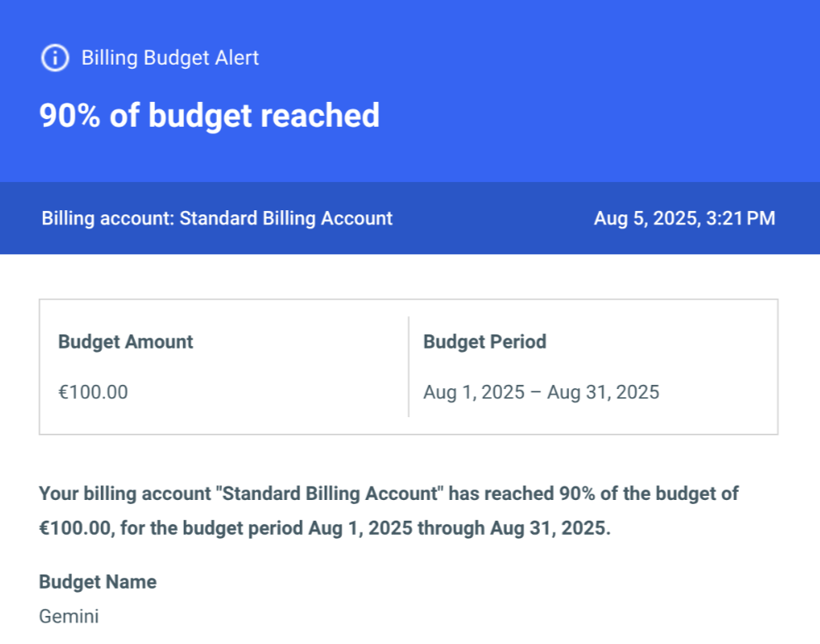Select the "Gemini" budget name
Screen dimensions: 820x644
click(x=69, y=617)
